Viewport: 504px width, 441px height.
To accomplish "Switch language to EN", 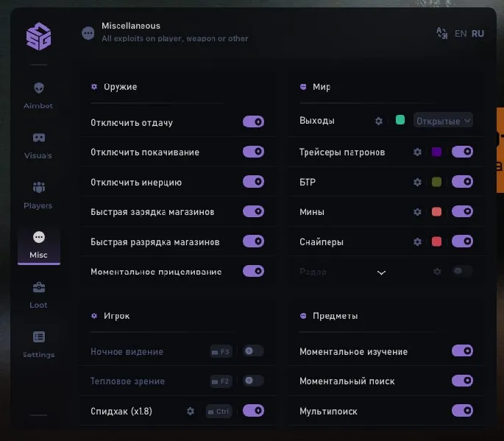I will click(x=461, y=33).
